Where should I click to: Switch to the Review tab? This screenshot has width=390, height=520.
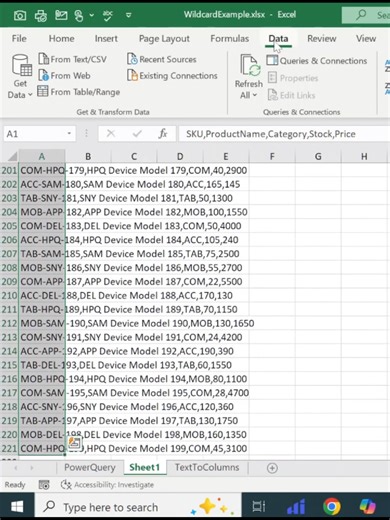click(322, 39)
